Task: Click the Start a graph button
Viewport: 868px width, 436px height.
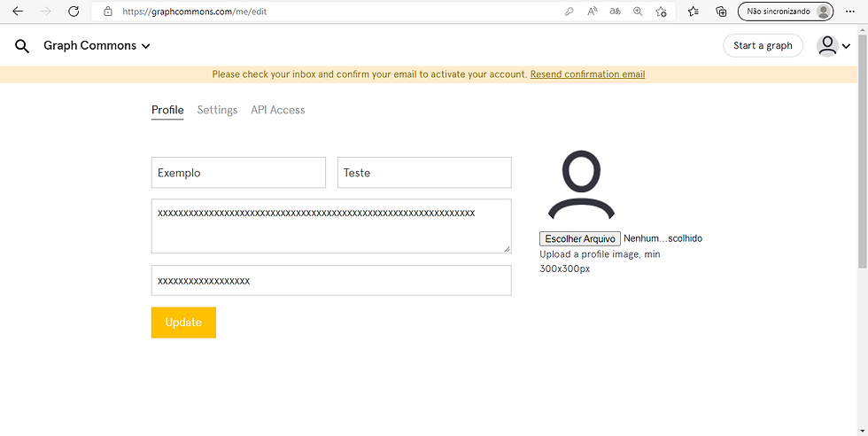Action: [x=763, y=46]
